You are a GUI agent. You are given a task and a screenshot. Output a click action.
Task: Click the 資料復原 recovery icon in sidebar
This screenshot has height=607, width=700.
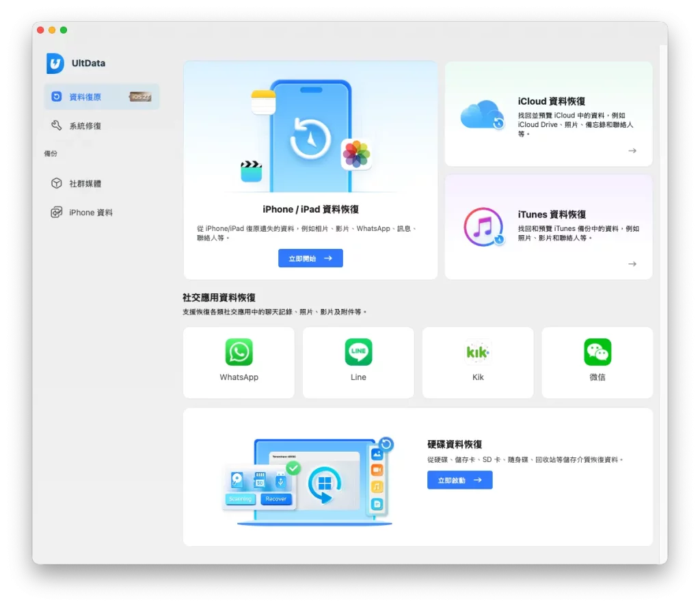(x=56, y=96)
